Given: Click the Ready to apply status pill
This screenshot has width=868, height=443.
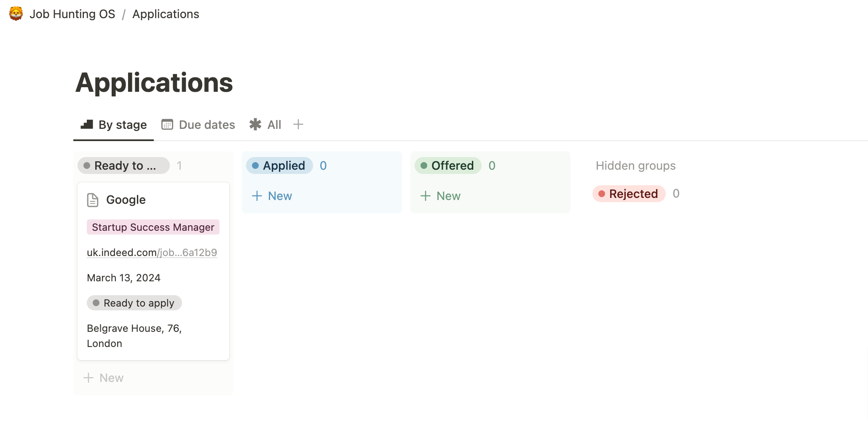Looking at the screenshot, I should pyautogui.click(x=134, y=303).
